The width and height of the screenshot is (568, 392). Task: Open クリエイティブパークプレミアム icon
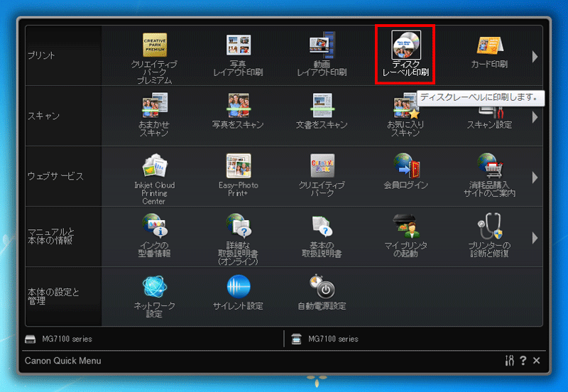click(154, 58)
